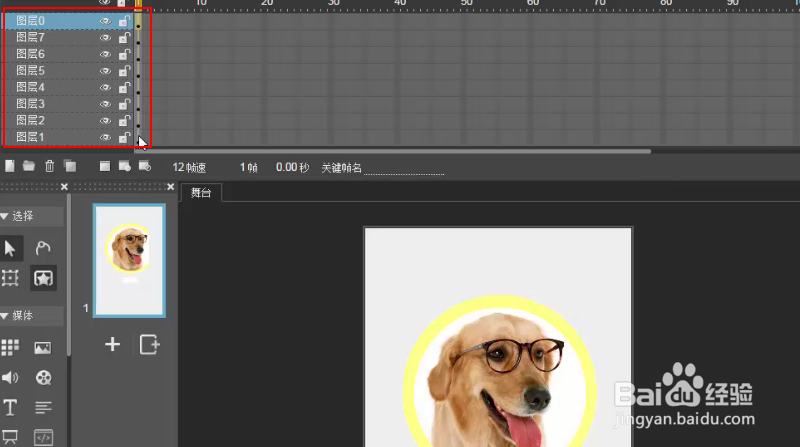Switch to the 舞台 tab
Screen dimensions: 800x447
[201, 192]
